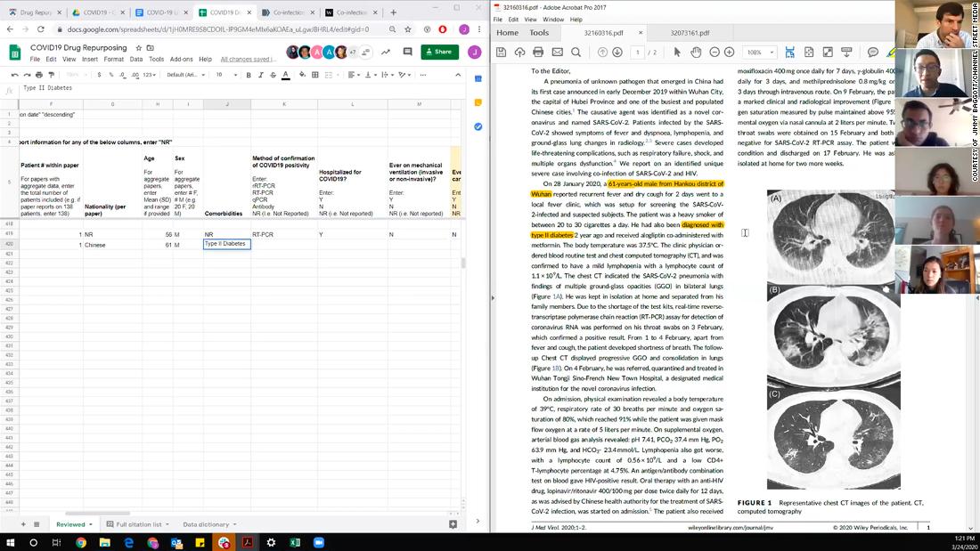
Task: Select the Hand pan tool in Acrobat
Action: click(x=696, y=53)
